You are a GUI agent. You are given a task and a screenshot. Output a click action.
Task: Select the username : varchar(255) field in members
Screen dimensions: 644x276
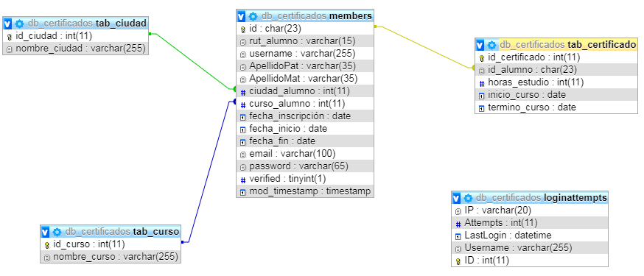pyautogui.click(x=305, y=53)
